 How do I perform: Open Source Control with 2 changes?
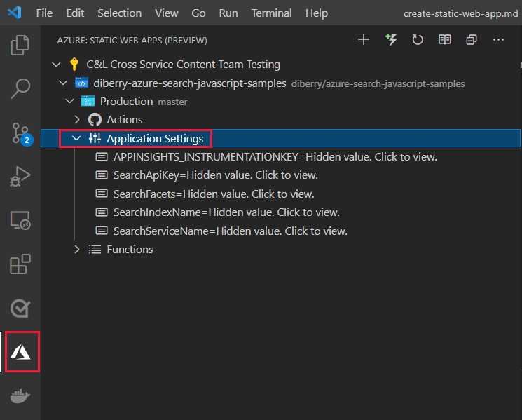[x=21, y=133]
